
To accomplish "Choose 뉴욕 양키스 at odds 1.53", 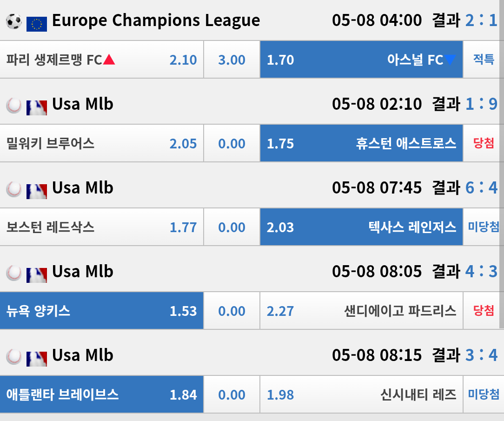I will click(x=101, y=311).
